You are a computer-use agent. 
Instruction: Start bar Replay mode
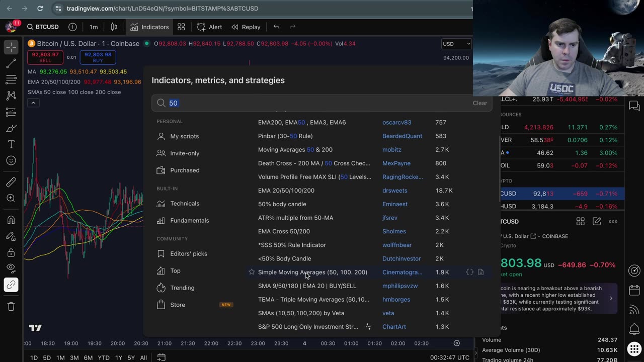coord(246,27)
